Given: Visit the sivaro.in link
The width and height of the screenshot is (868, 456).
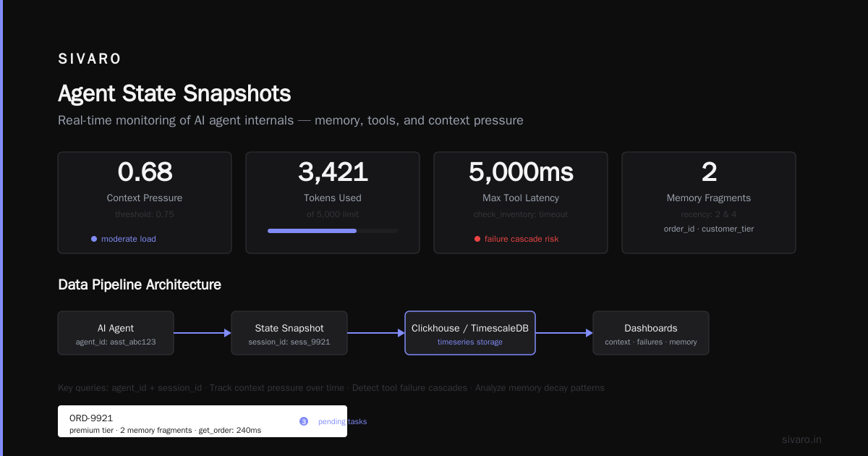Looking at the screenshot, I should (802, 439).
